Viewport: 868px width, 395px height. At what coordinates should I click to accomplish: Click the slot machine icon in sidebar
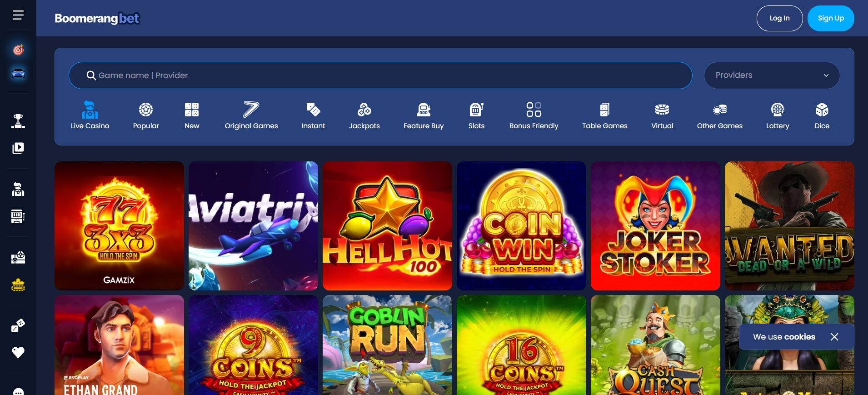pos(18,216)
